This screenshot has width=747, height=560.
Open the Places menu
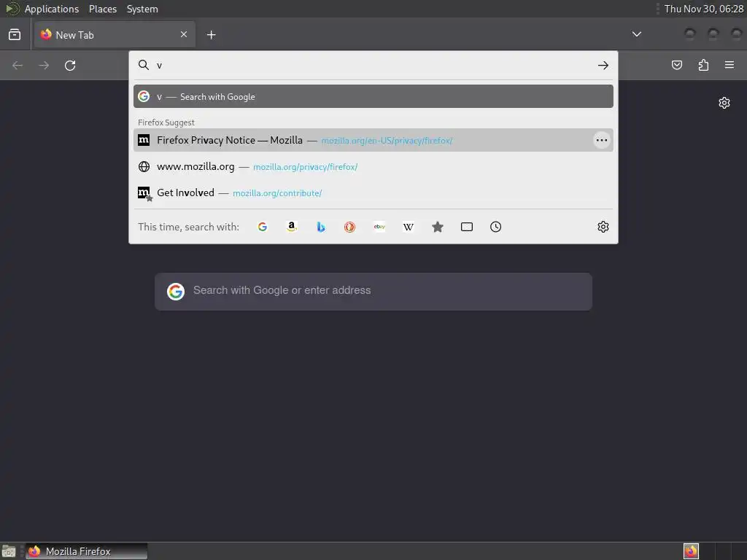coord(103,9)
